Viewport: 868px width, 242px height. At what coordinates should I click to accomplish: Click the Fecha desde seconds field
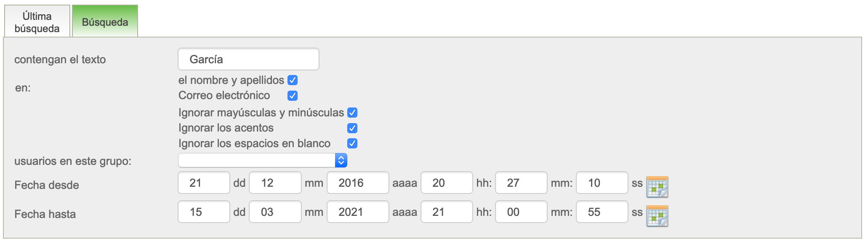pos(602,183)
